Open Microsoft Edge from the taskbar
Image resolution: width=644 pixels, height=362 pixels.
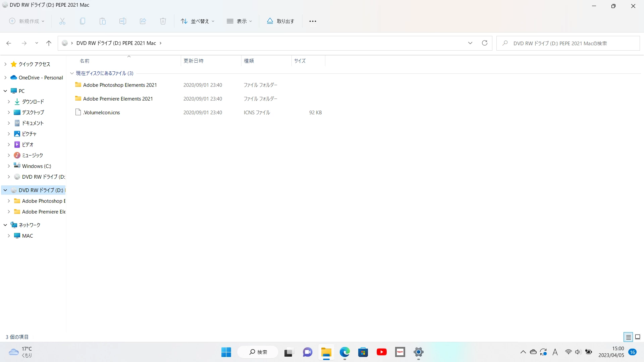344,352
